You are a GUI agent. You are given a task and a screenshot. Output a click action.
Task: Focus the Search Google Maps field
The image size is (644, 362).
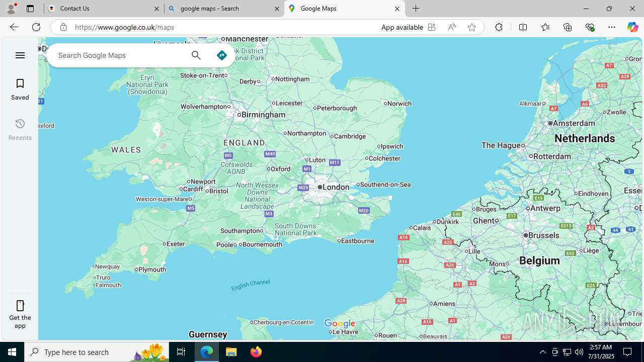click(118, 55)
